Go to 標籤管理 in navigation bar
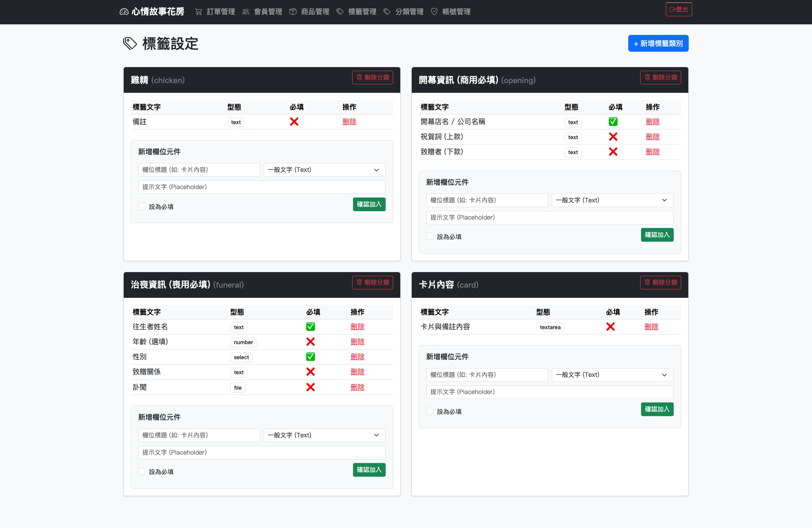The height and width of the screenshot is (528, 812). [357, 12]
